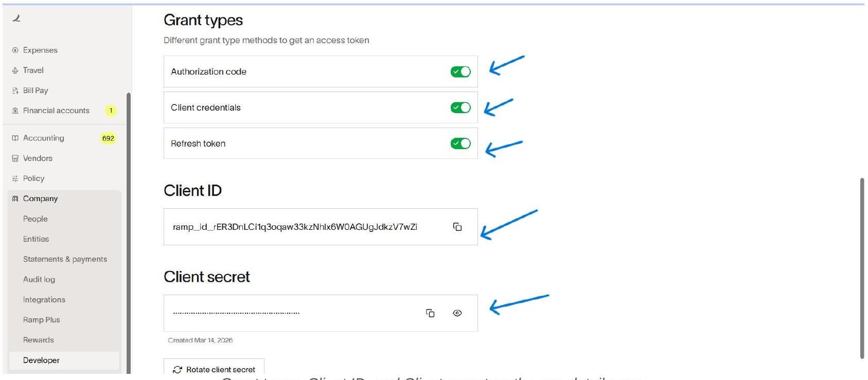The width and height of the screenshot is (868, 380).
Task: Click the Created Mar 14, 2026 text
Action: coord(200,340)
